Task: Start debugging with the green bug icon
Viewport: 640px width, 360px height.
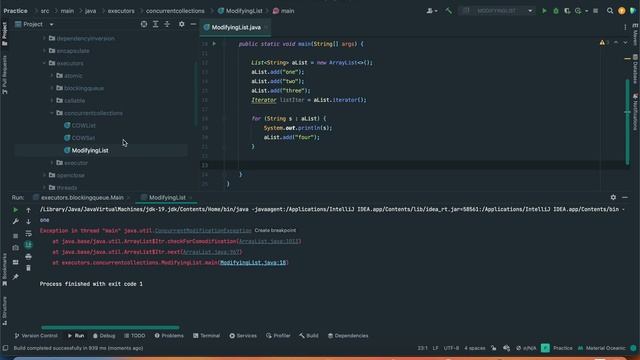Action: (x=556, y=11)
